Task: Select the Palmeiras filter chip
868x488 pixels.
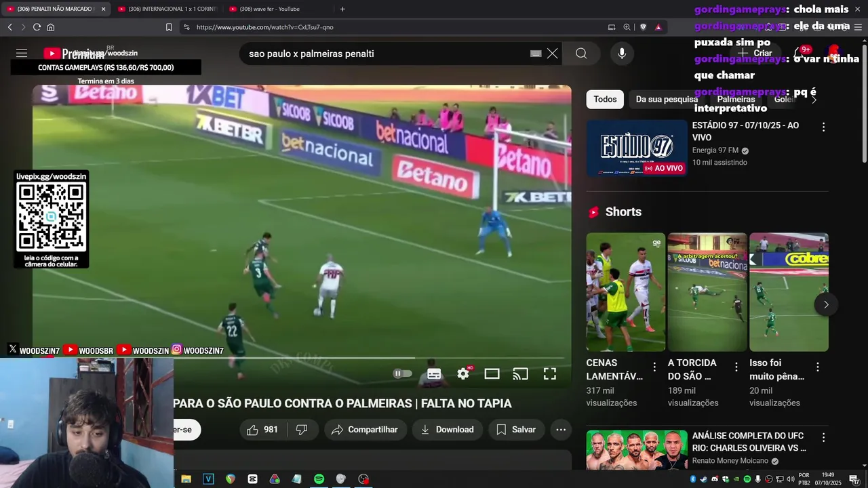Action: pos(736,100)
